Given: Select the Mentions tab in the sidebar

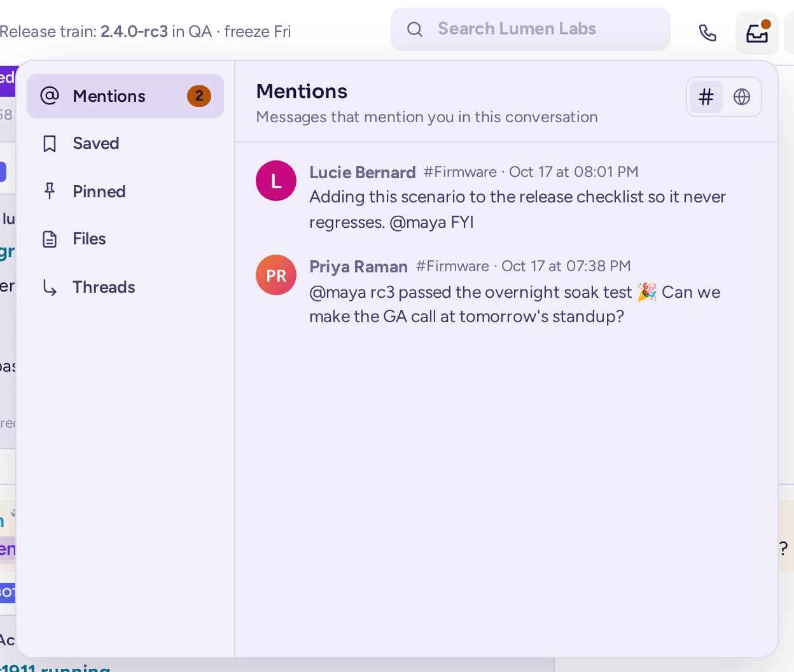Looking at the screenshot, I should (125, 96).
